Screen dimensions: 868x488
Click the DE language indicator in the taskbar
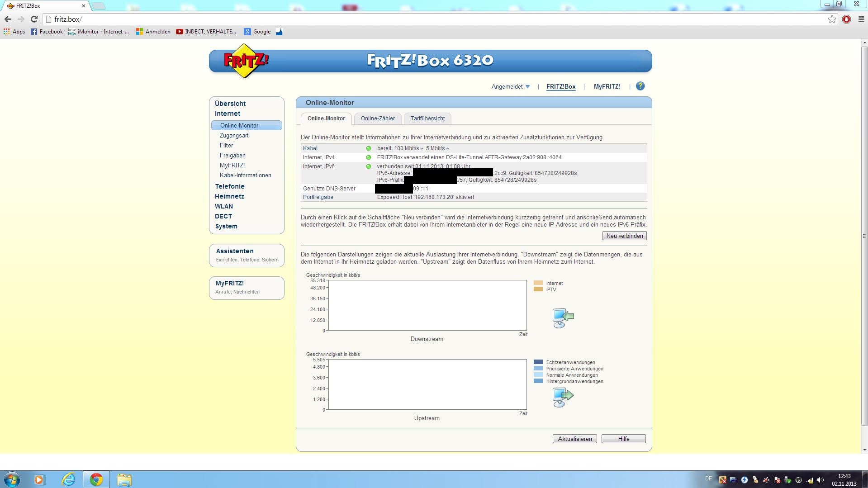708,479
